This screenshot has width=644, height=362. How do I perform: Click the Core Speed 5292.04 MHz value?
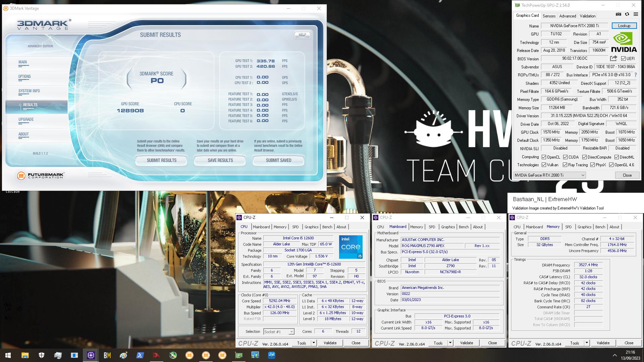(280, 301)
